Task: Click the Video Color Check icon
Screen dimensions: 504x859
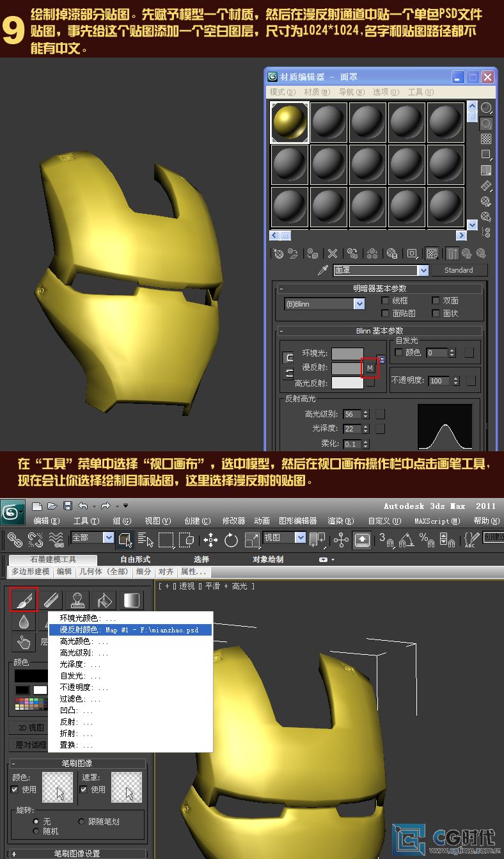Action: [486, 170]
